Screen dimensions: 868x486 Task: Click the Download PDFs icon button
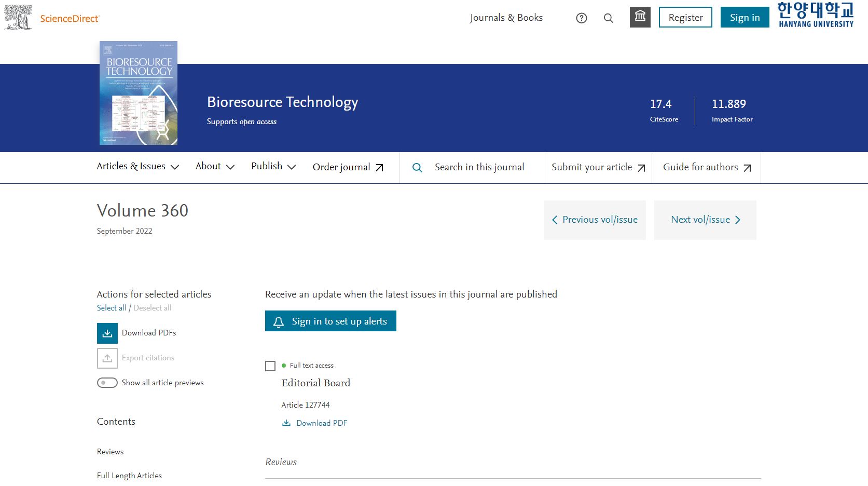click(107, 333)
